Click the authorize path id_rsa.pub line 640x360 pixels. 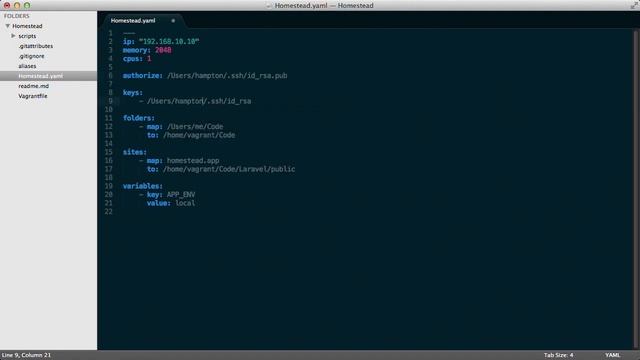[x=227, y=76]
